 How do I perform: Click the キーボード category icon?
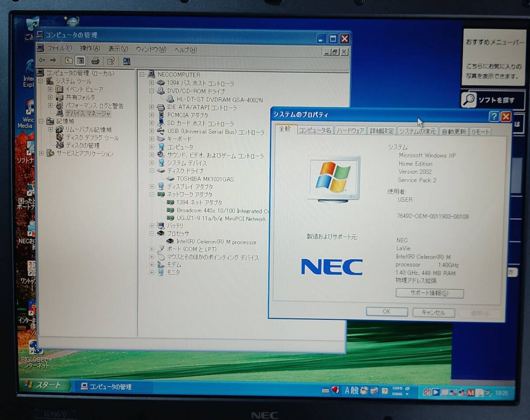coord(161,139)
